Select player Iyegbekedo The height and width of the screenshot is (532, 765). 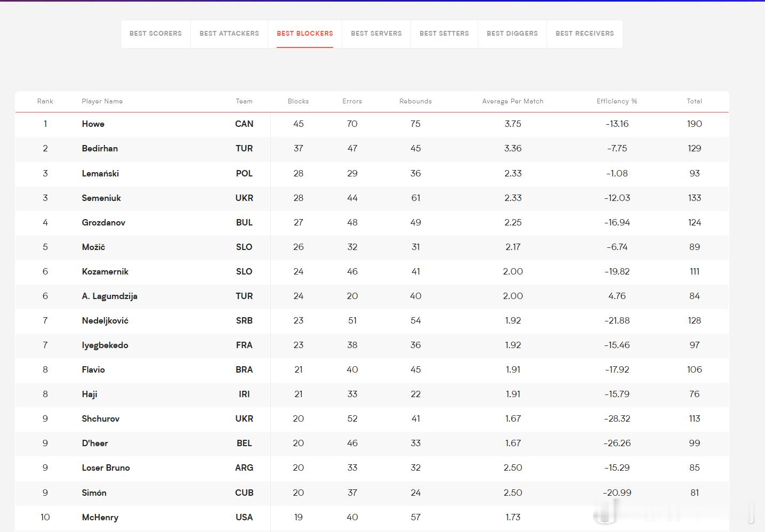click(105, 345)
